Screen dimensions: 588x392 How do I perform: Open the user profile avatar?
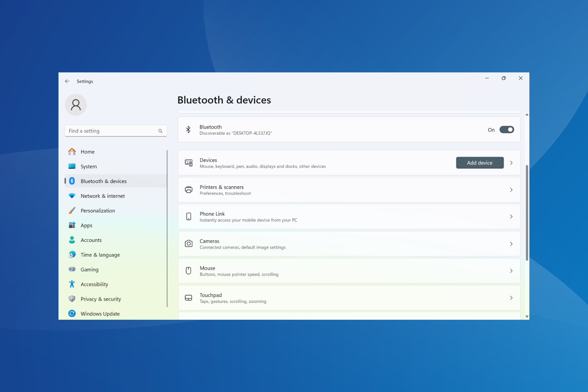click(x=76, y=105)
